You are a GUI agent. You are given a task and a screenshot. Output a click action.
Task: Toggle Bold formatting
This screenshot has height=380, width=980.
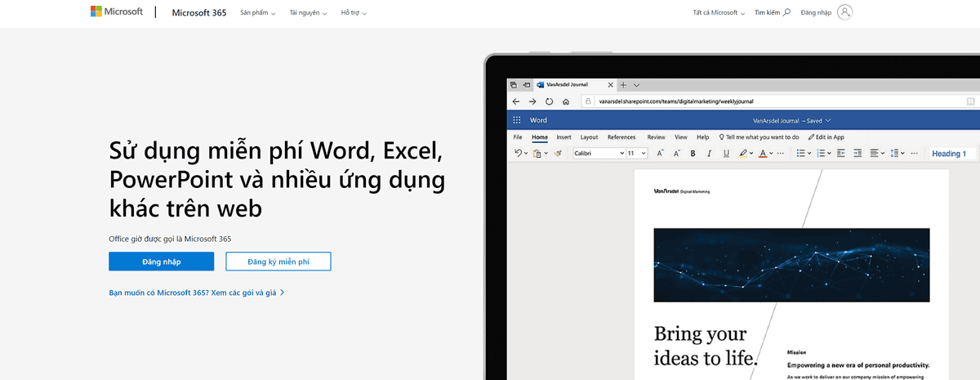pos(693,153)
